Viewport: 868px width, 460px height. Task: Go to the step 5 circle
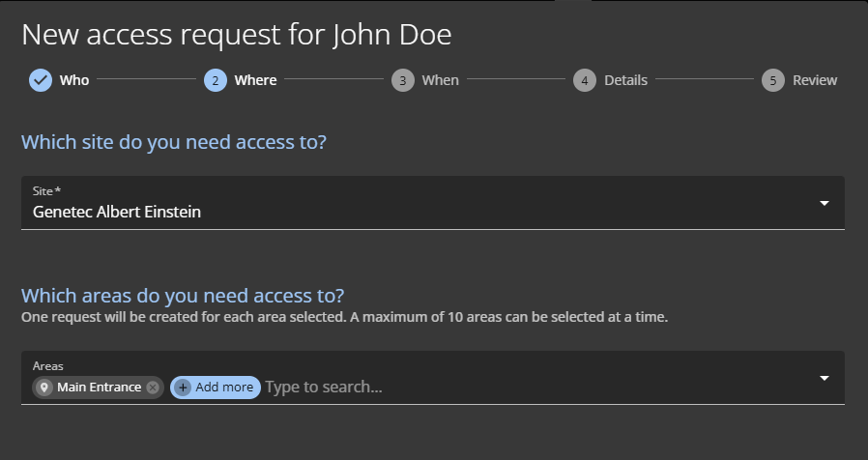tap(772, 80)
